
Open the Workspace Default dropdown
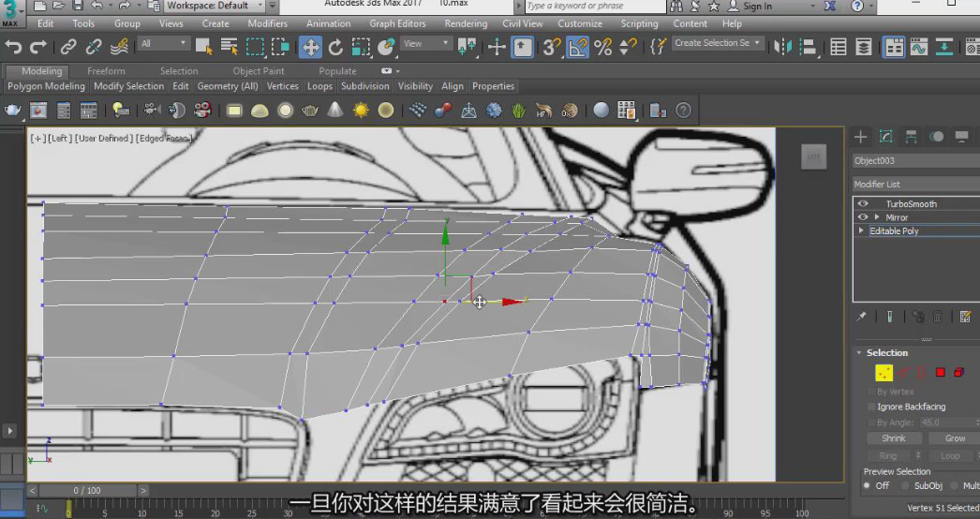(217, 6)
